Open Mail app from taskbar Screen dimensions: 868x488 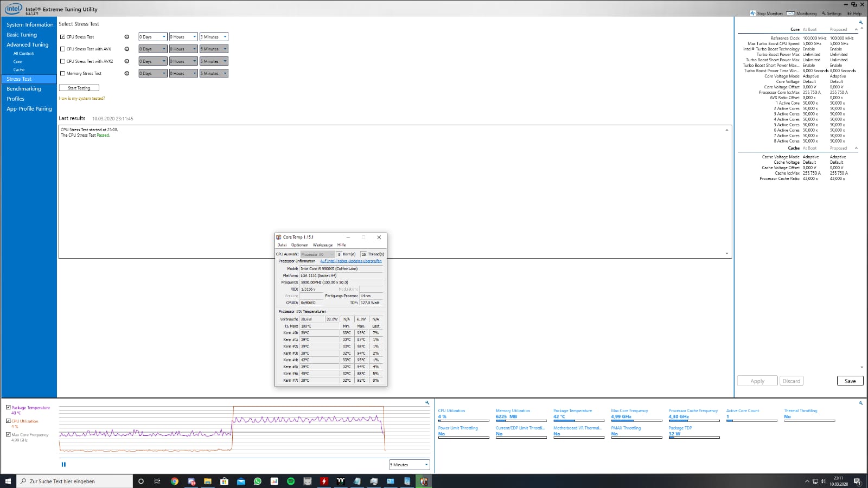(x=241, y=481)
